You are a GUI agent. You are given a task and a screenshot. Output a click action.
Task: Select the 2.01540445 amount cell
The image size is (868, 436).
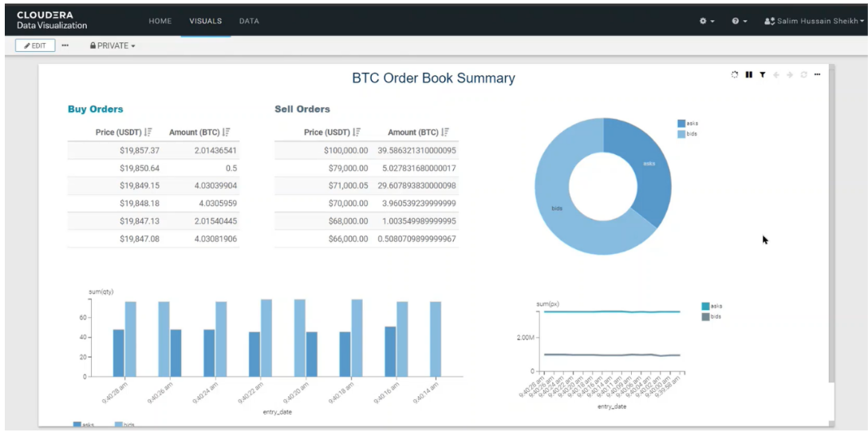tap(215, 221)
